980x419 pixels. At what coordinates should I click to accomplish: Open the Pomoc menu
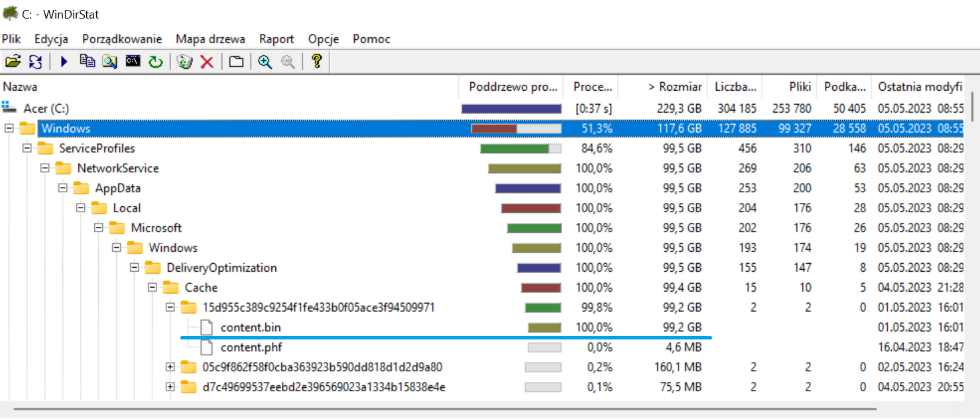tap(371, 39)
